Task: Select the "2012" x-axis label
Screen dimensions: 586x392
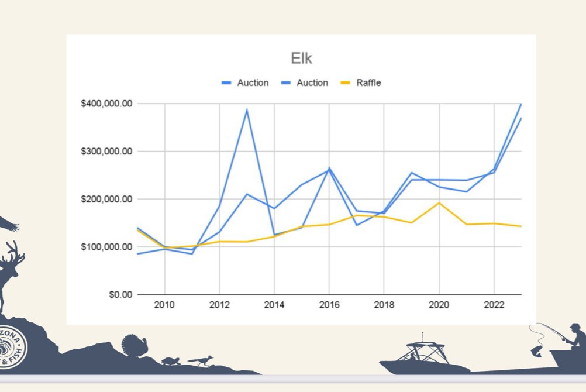Action: click(219, 305)
